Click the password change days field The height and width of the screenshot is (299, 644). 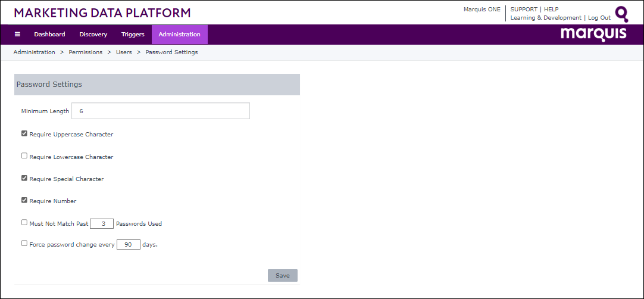coord(128,245)
